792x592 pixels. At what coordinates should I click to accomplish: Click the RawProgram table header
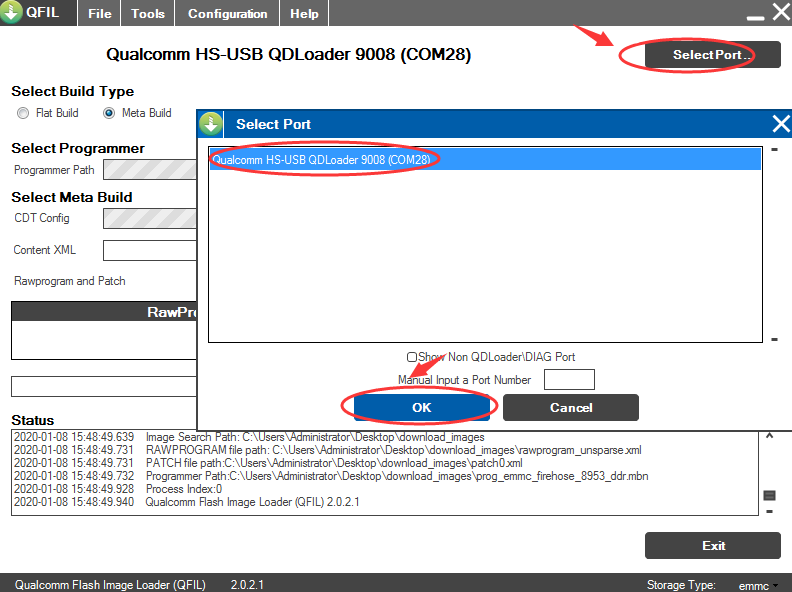104,312
